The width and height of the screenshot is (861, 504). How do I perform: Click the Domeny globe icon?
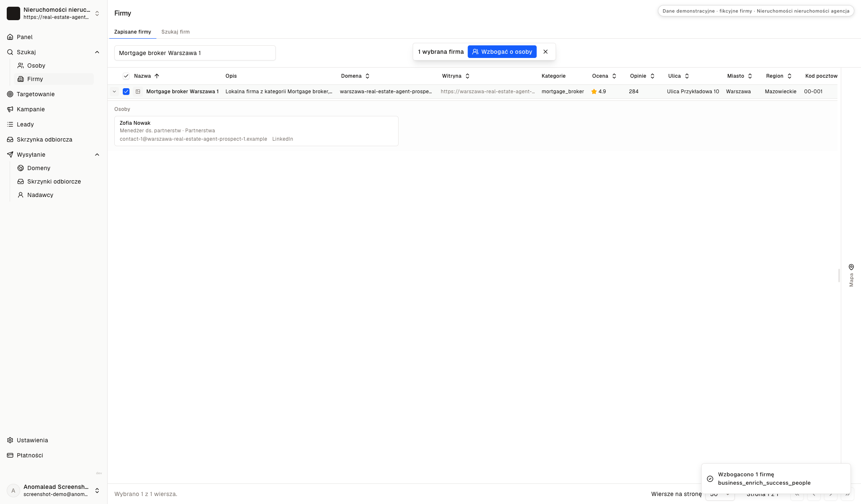pos(21,168)
